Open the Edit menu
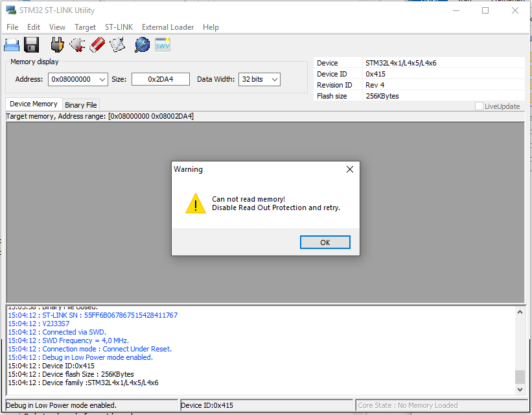Viewport: 532px width, 415px height. pyautogui.click(x=34, y=27)
